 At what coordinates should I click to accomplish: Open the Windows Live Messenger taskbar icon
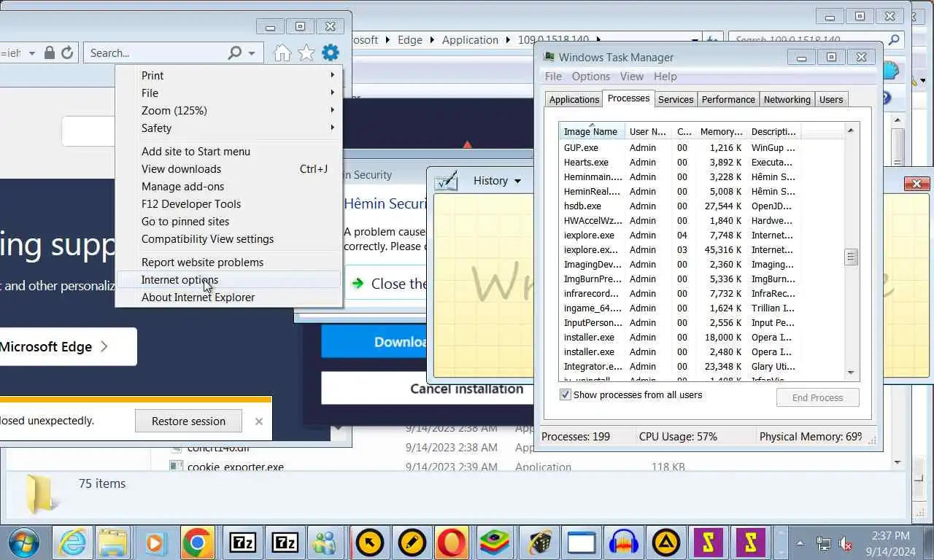pos(325,542)
